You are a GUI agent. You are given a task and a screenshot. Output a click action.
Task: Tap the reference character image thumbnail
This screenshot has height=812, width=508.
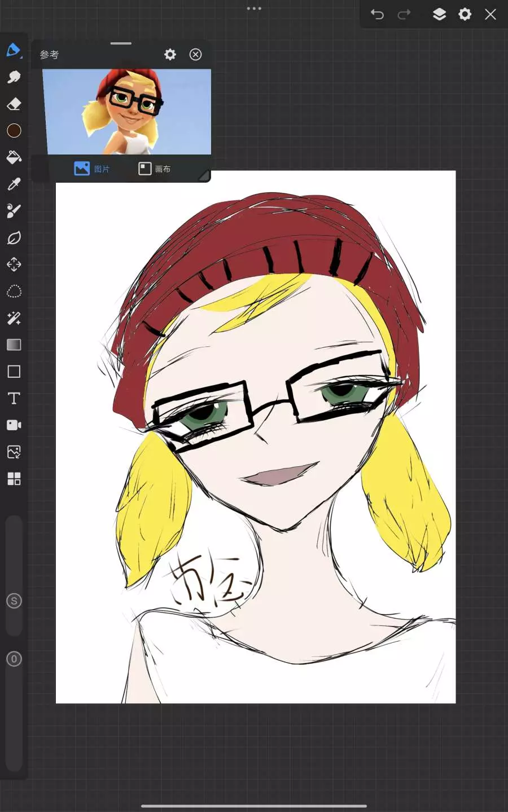pos(127,112)
